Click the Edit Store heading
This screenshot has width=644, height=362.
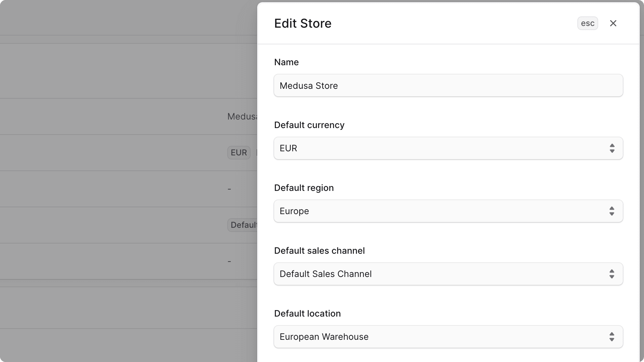302,23
